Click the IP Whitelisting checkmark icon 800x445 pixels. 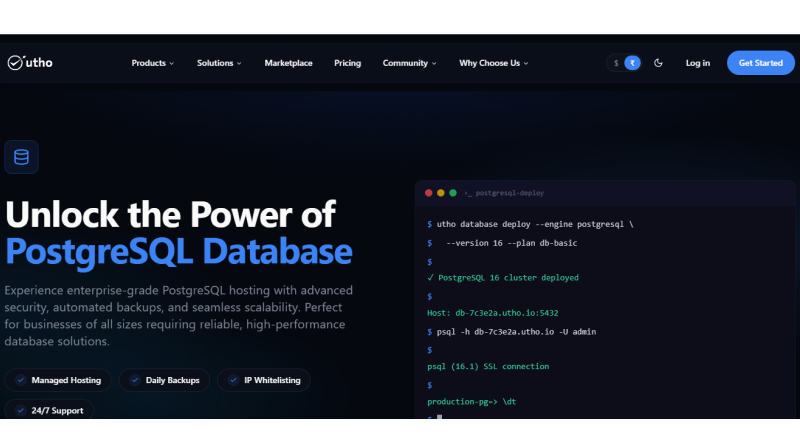(x=233, y=380)
